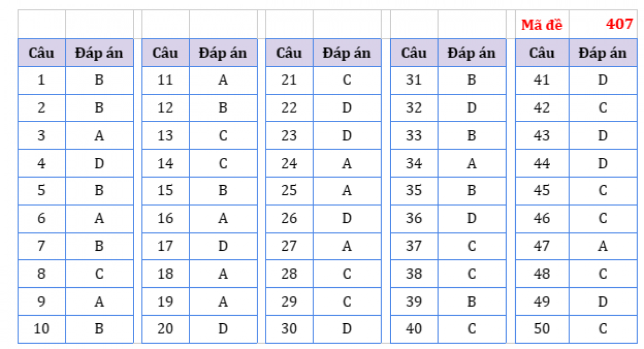644x349 pixels.
Task: Click question number 25 cell
Action: coord(289,191)
